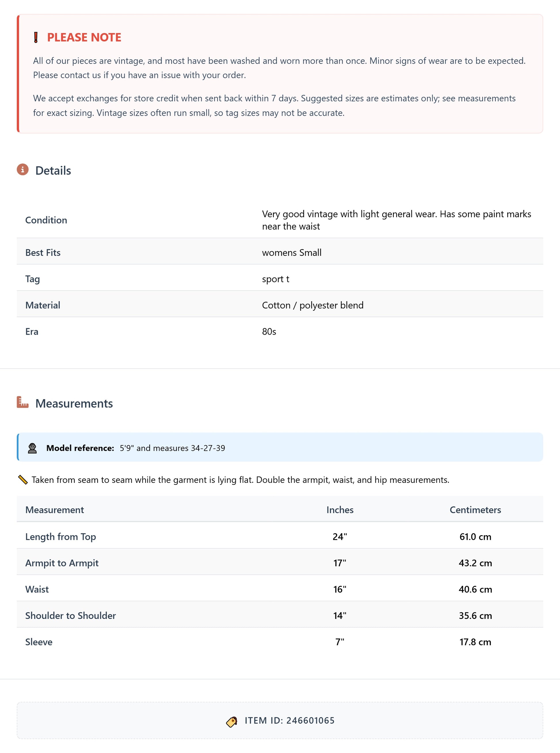
Task: Select the PLEASE NOTE heading
Action: click(84, 37)
